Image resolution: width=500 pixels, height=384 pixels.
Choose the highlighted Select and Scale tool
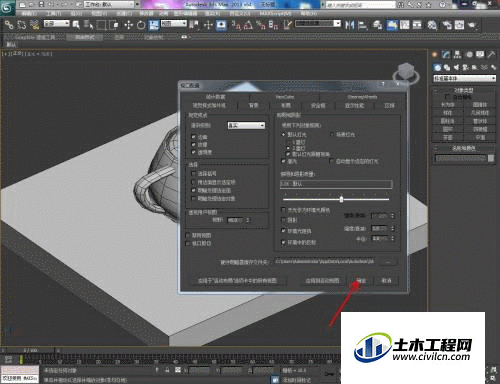pos(154,25)
